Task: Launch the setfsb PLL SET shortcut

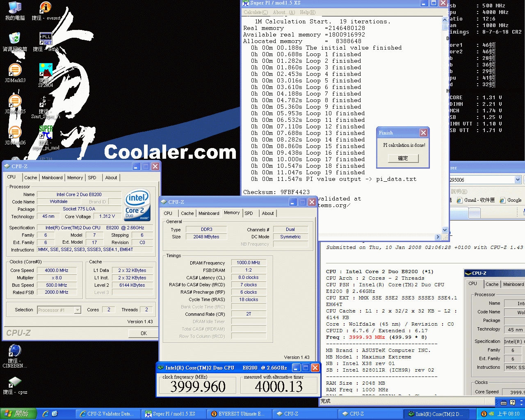Action: click(x=46, y=42)
